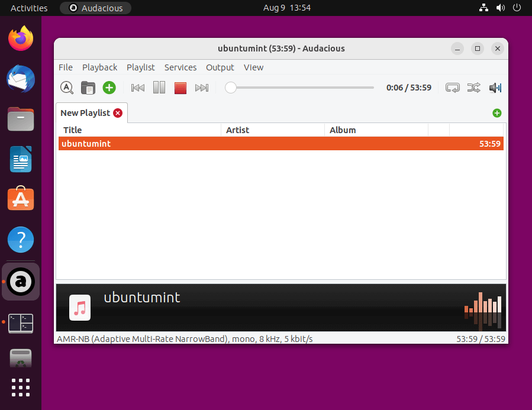The width and height of the screenshot is (532, 410).
Task: Open the File menu
Action: [66, 67]
